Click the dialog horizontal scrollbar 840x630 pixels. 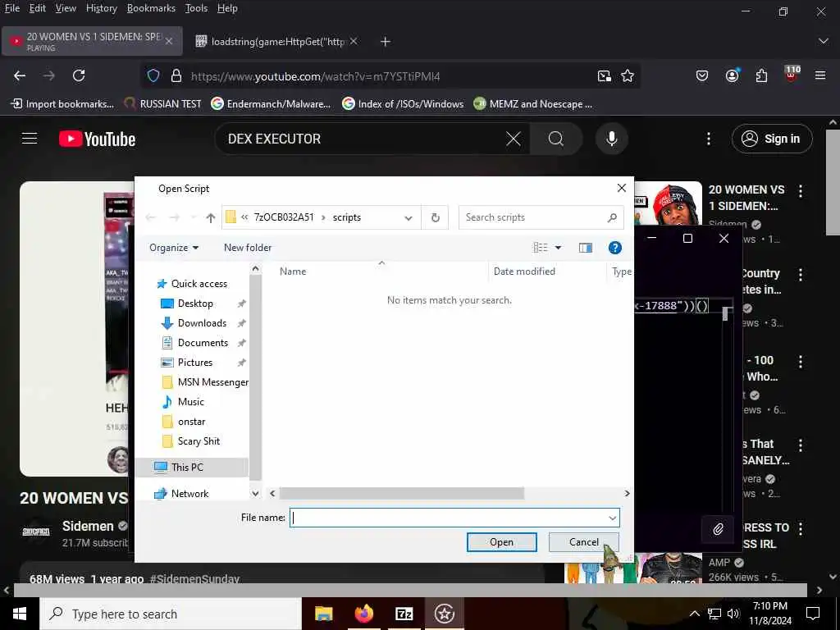(x=401, y=493)
